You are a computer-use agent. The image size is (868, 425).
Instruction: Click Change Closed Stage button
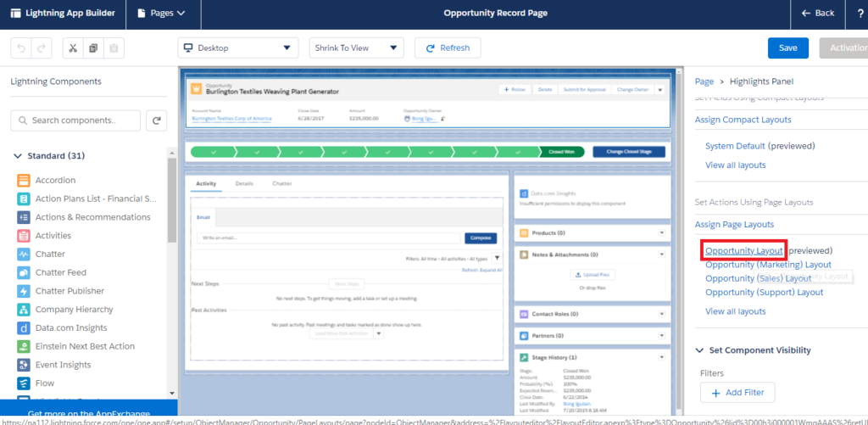point(629,152)
